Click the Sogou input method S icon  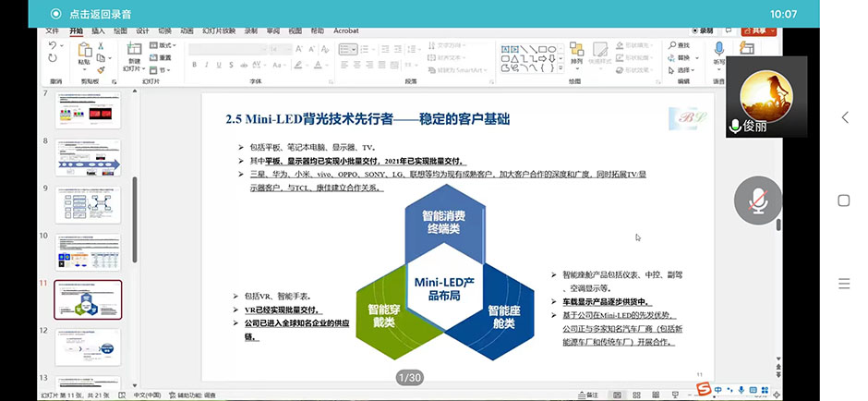click(703, 389)
